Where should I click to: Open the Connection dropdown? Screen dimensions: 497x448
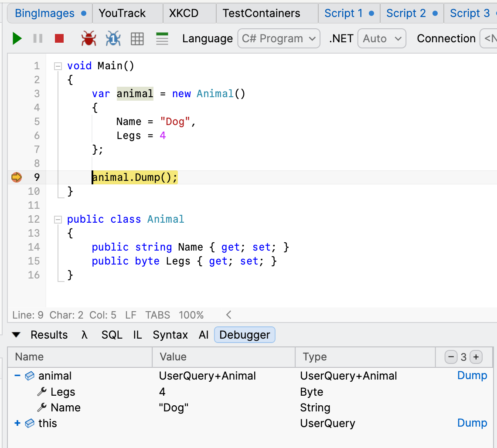(488, 38)
